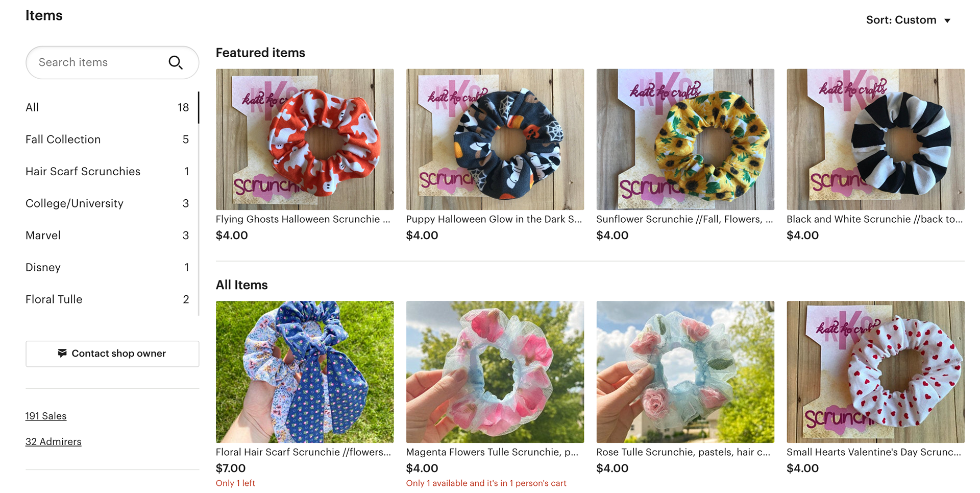Viewport: 980px width, 493px height.
Task: Select the Hair Scarf Scrunchies category
Action: pyautogui.click(x=107, y=171)
